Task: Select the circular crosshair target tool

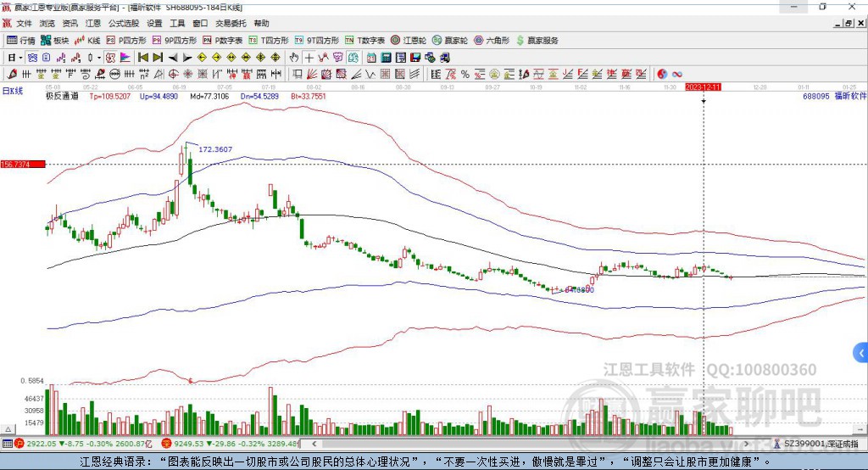Action: point(173,75)
